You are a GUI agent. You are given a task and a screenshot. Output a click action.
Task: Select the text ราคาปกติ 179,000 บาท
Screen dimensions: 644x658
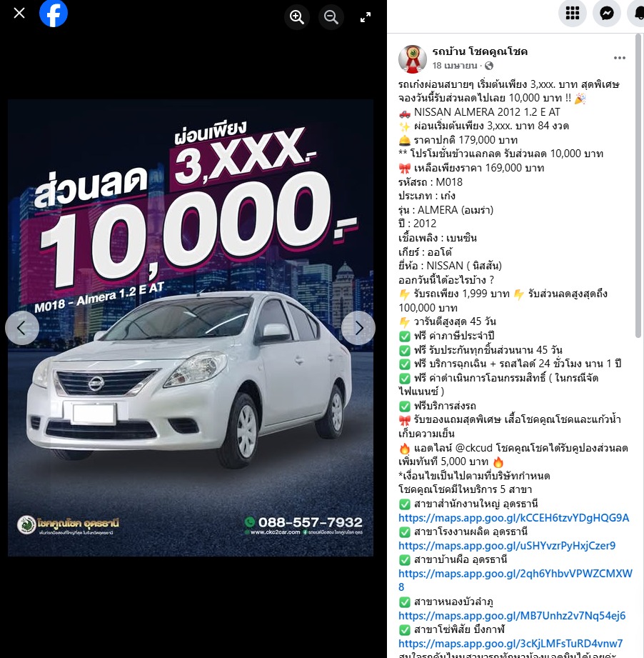466,140
